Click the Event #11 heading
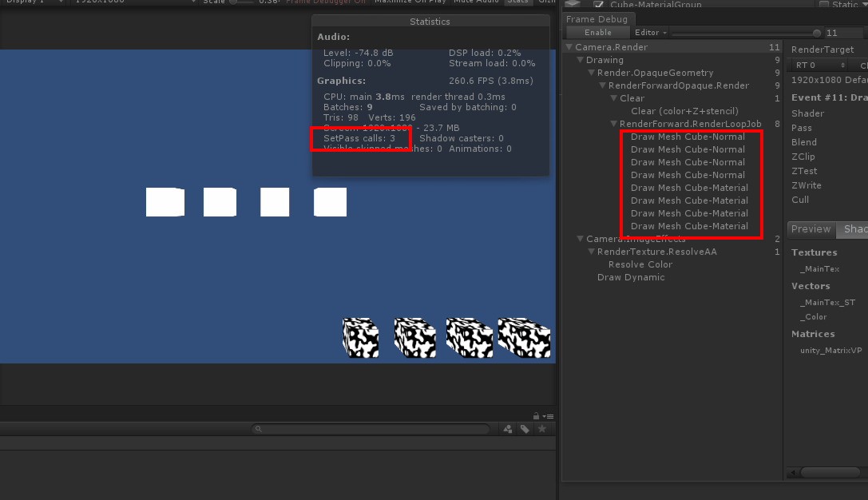The image size is (868, 500). pos(829,97)
